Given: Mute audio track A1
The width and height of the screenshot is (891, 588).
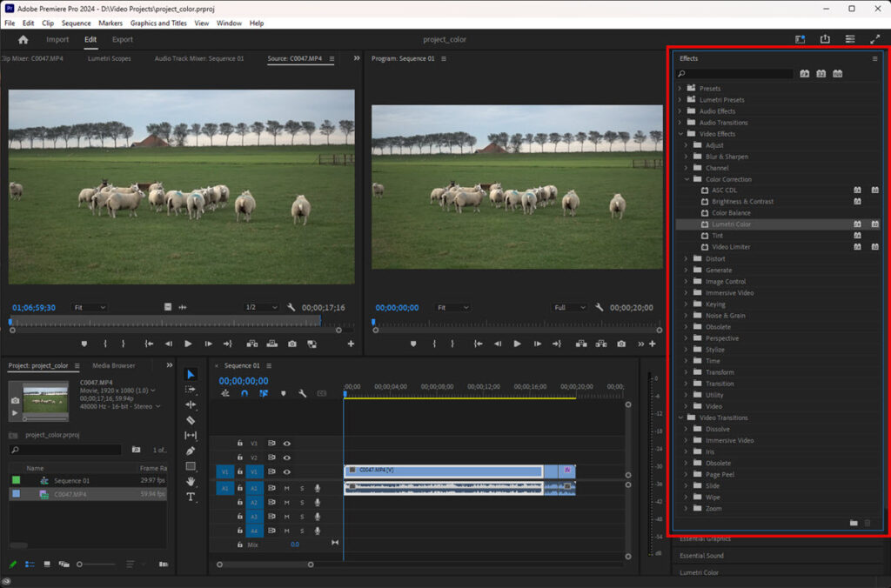Looking at the screenshot, I should click(x=286, y=488).
